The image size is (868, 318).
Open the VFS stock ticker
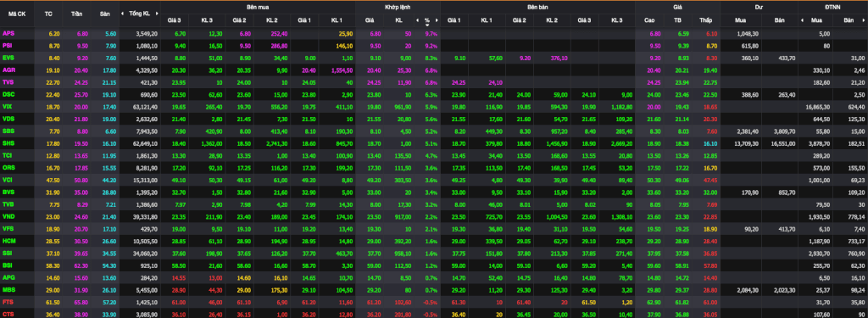pos(8,228)
